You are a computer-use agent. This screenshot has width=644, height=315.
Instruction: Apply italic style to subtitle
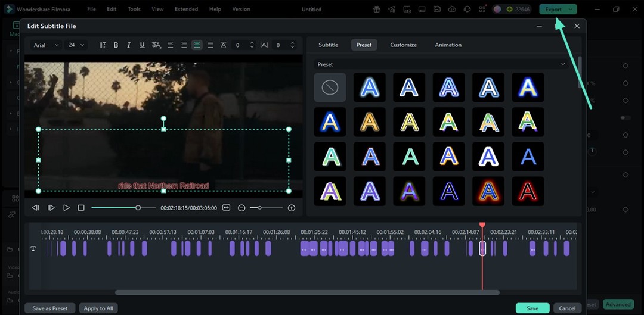pyautogui.click(x=129, y=45)
